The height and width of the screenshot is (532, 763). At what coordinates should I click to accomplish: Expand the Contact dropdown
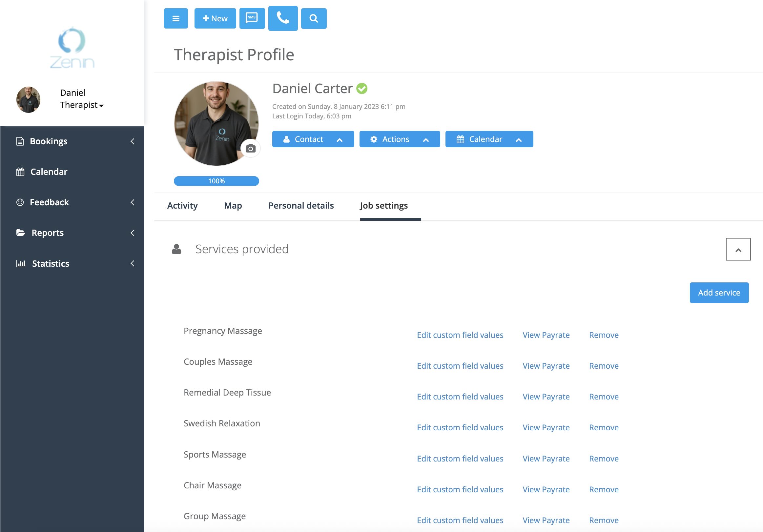pos(313,139)
